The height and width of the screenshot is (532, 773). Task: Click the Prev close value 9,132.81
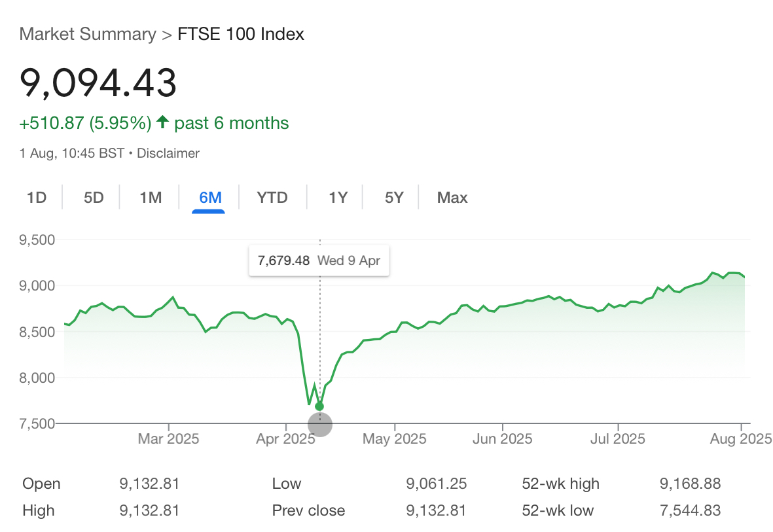437,510
